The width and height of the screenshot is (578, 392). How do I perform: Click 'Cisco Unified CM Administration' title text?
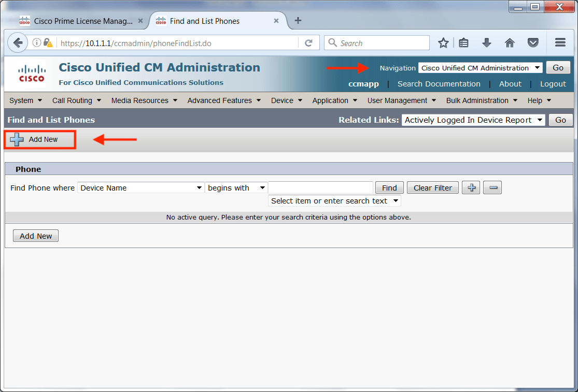[x=159, y=67]
